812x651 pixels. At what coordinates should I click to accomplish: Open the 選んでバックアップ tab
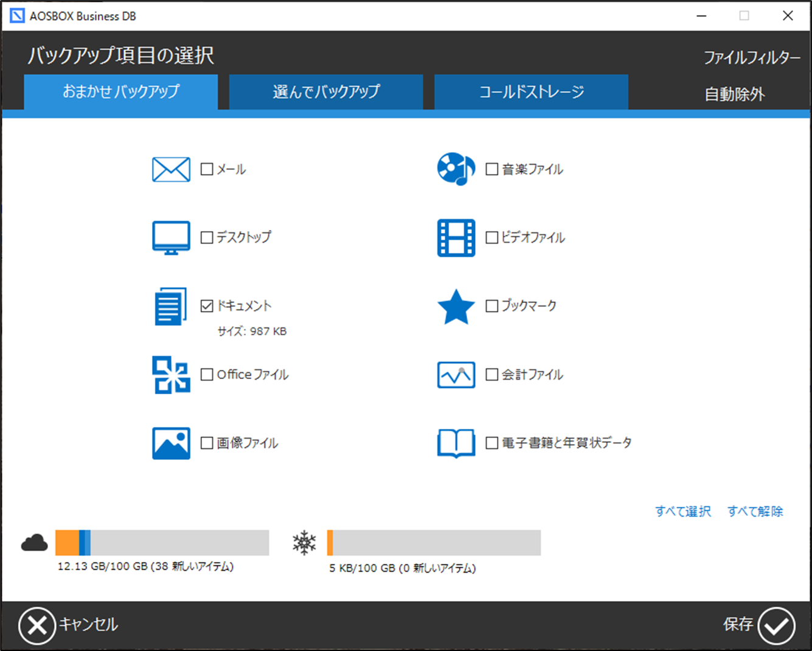(326, 92)
